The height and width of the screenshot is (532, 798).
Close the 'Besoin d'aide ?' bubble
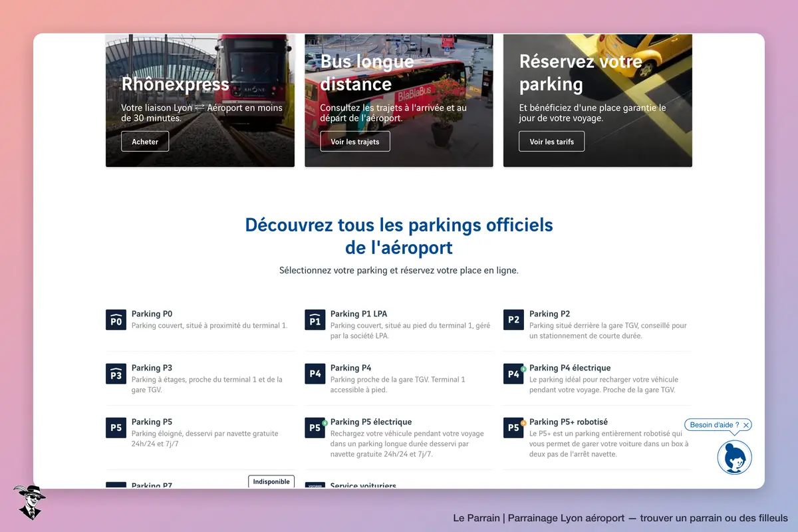pyautogui.click(x=746, y=425)
